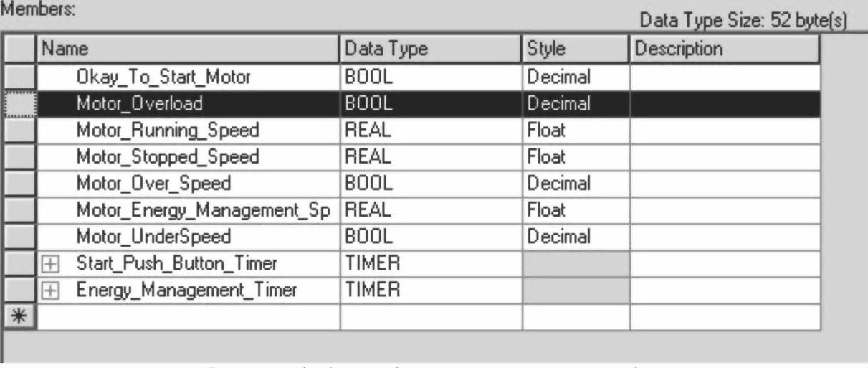Select the Motor_Overload row selector
Screen dimensions: 868x368
click(x=19, y=103)
